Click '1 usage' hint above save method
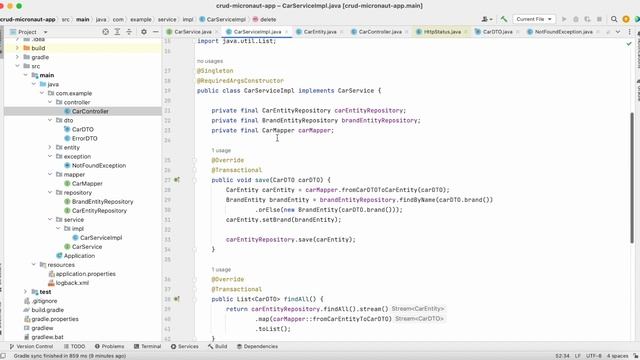This screenshot has height=360, width=640. 221,150
